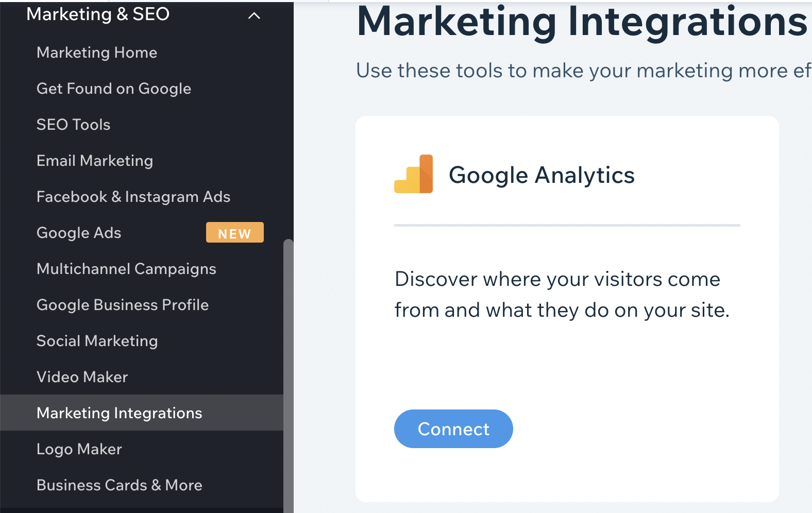Viewport: 812px width, 513px height.
Task: Open Multichannel Campaigns
Action: (126, 268)
